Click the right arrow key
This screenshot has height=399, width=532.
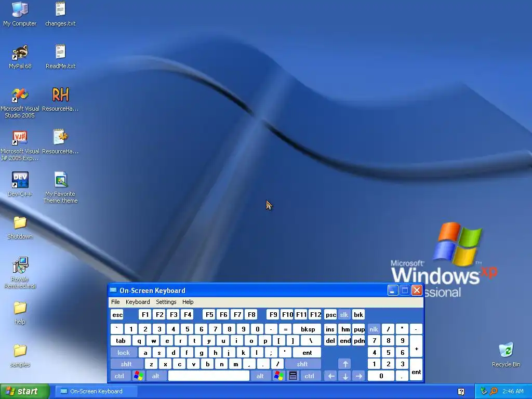coord(359,376)
